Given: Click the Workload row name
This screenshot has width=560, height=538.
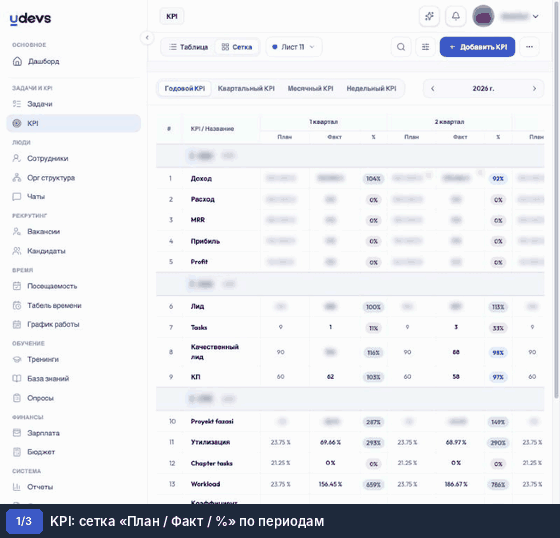Looking at the screenshot, I should 205,484.
